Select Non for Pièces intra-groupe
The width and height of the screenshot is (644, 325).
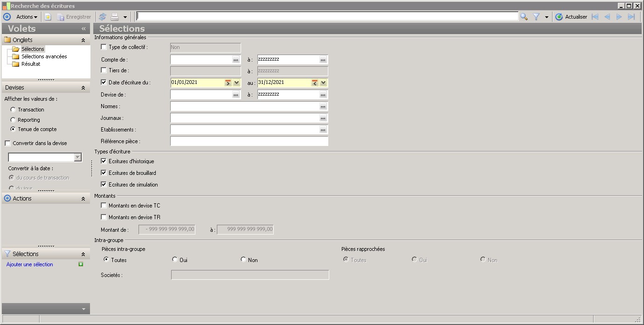243,260
